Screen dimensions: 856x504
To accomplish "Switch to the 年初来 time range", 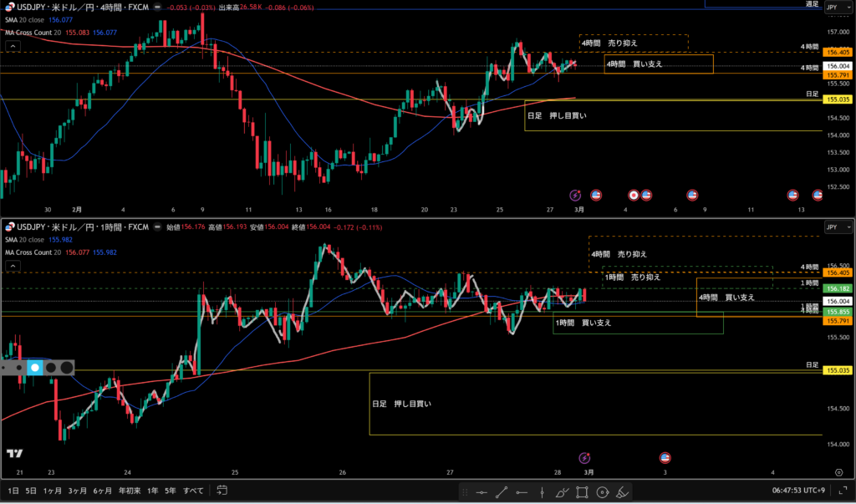I will [128, 491].
